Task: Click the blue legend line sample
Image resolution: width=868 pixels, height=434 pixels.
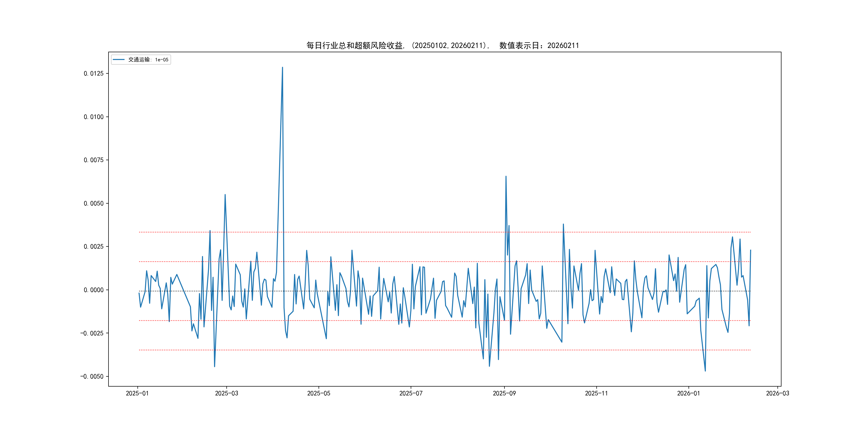Action: [119, 60]
